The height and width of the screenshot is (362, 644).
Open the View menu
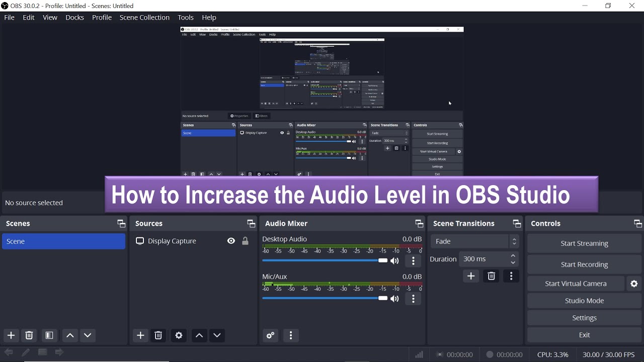pyautogui.click(x=50, y=18)
